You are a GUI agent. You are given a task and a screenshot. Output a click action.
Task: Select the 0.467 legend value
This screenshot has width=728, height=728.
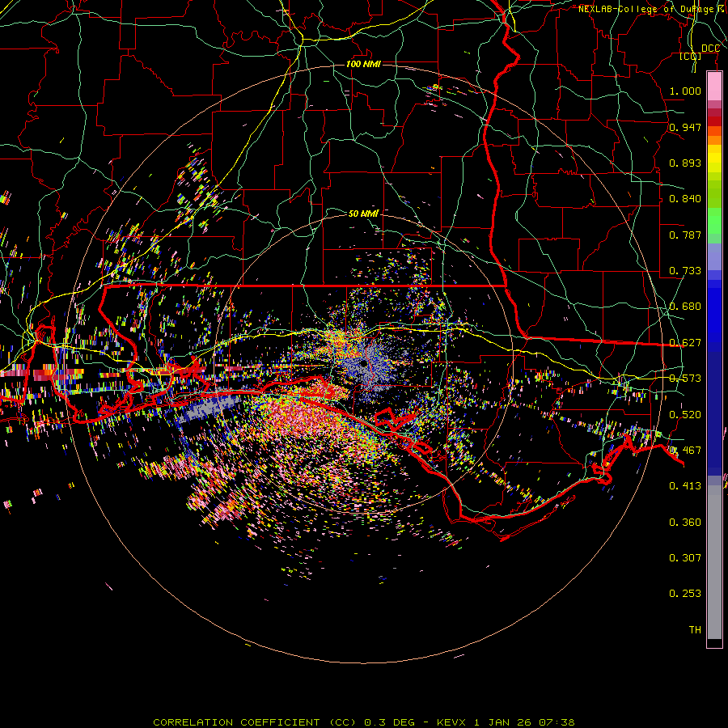(685, 451)
